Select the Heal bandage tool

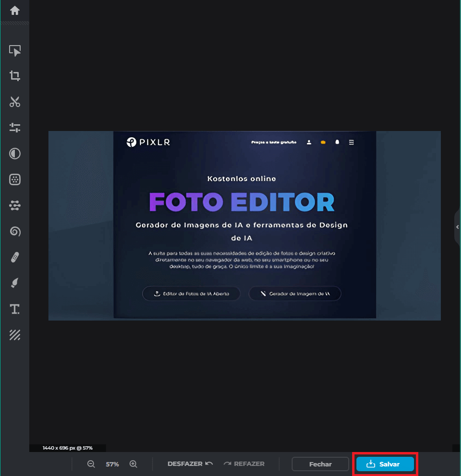[x=14, y=257]
